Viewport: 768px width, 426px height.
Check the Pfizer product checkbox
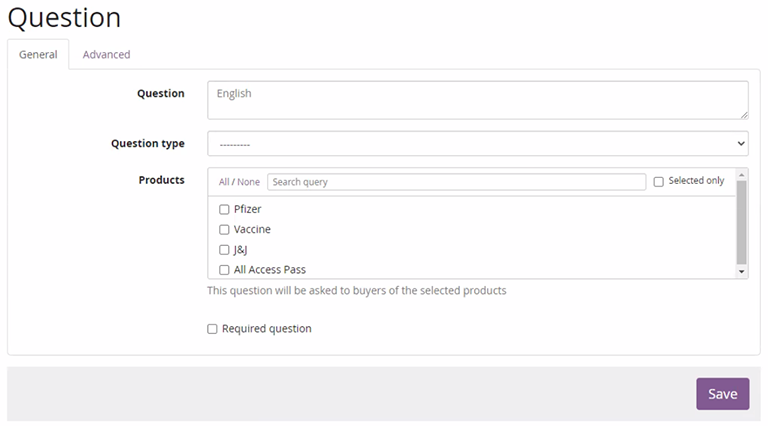224,210
